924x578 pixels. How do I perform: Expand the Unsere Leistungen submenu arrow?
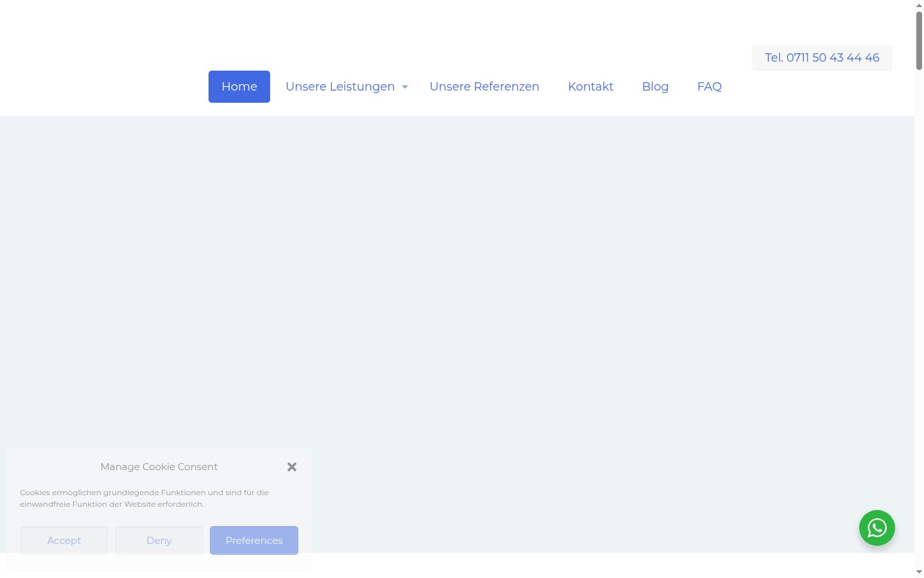point(405,87)
